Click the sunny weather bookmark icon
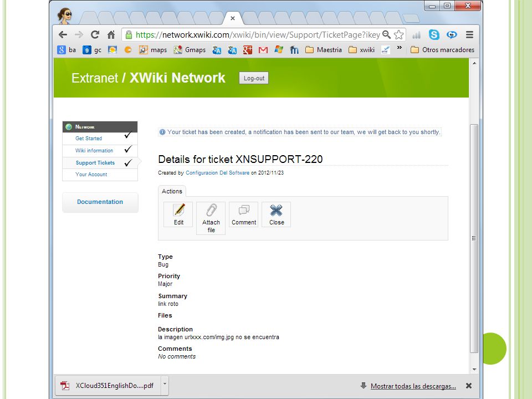The width and height of the screenshot is (532, 399). 112,50
